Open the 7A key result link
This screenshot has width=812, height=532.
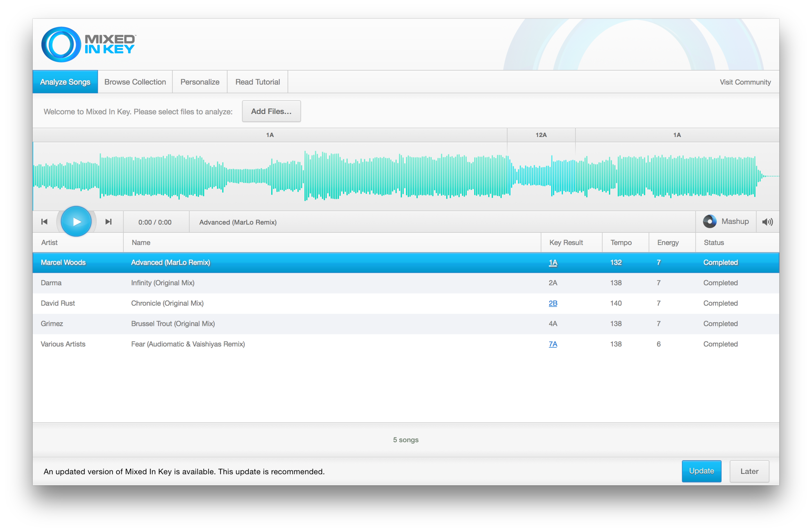(553, 344)
